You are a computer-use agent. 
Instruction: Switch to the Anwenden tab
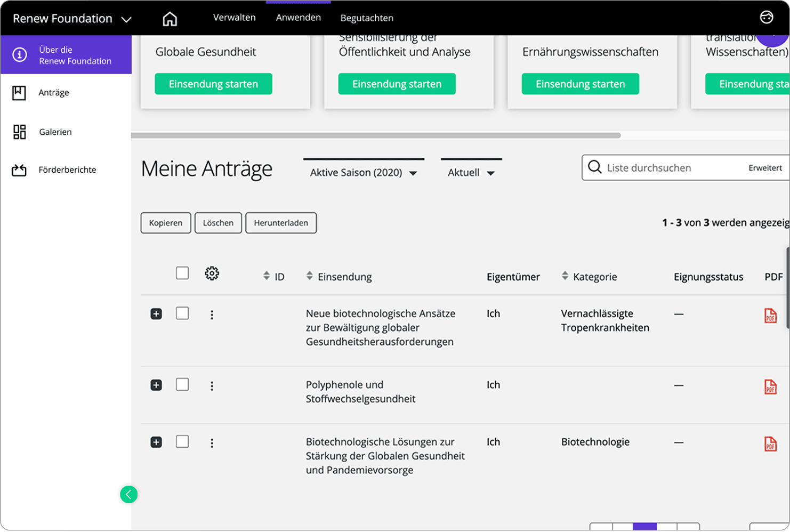299,18
